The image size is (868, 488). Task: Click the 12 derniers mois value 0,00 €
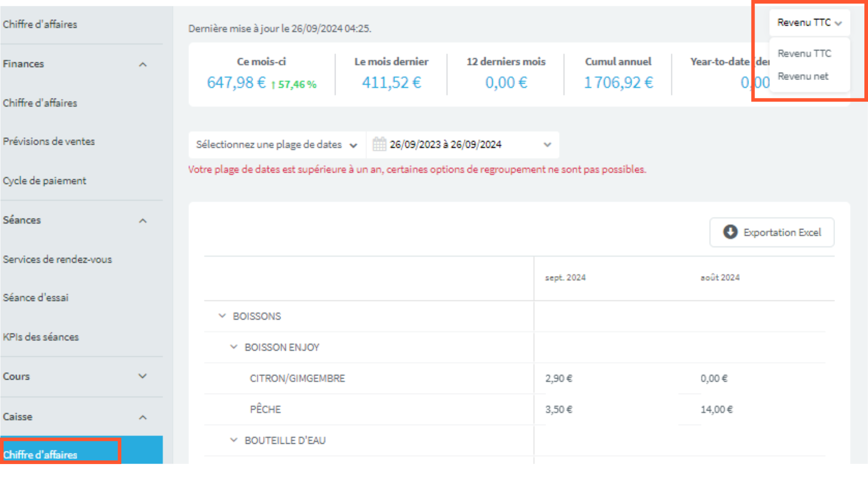(x=506, y=83)
